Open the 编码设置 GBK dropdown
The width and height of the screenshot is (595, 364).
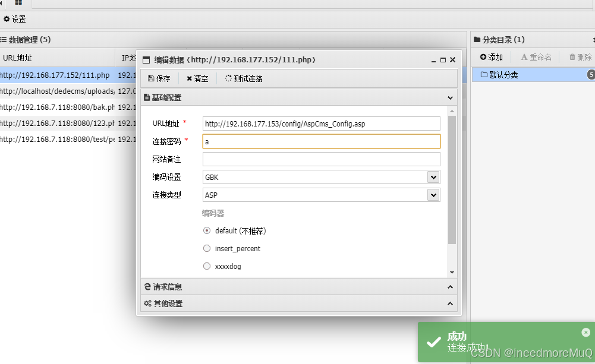click(x=434, y=177)
